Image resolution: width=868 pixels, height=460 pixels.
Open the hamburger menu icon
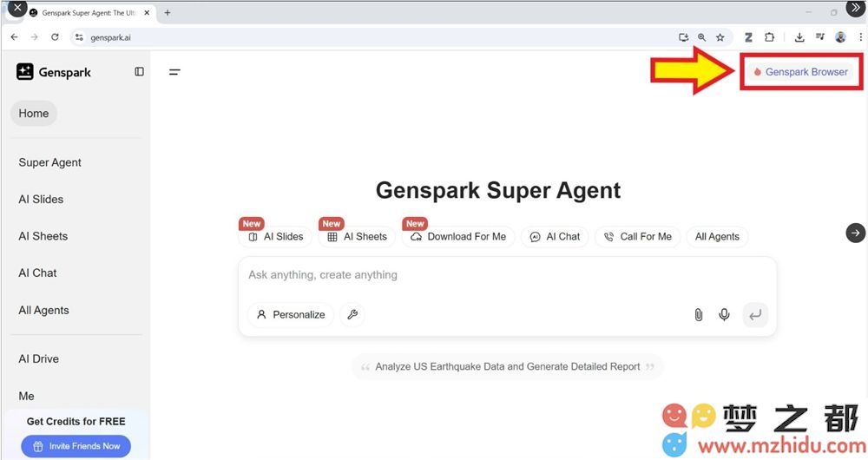tap(174, 72)
